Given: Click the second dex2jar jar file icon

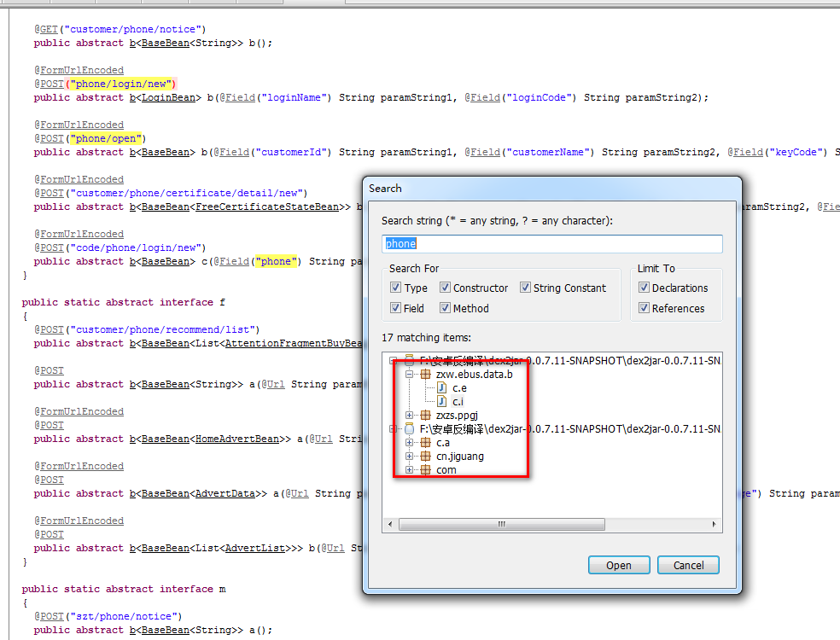Looking at the screenshot, I should (409, 429).
